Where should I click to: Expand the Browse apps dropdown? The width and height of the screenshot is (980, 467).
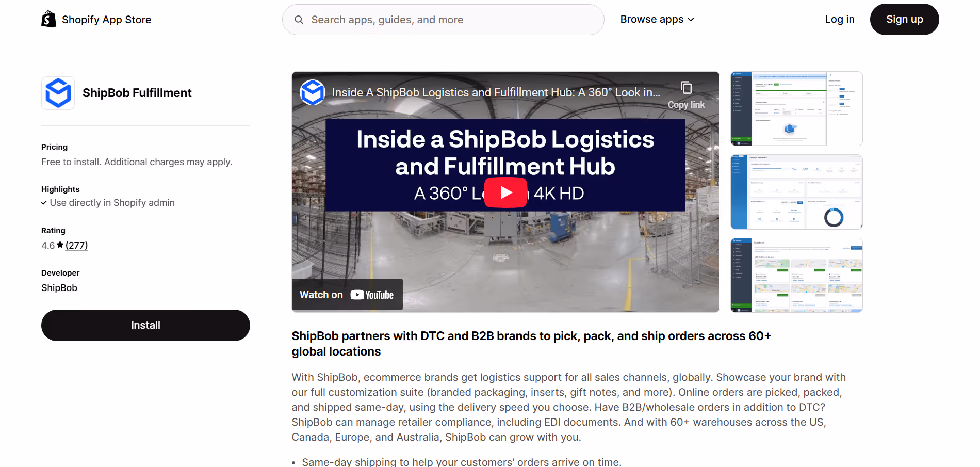coord(657,19)
